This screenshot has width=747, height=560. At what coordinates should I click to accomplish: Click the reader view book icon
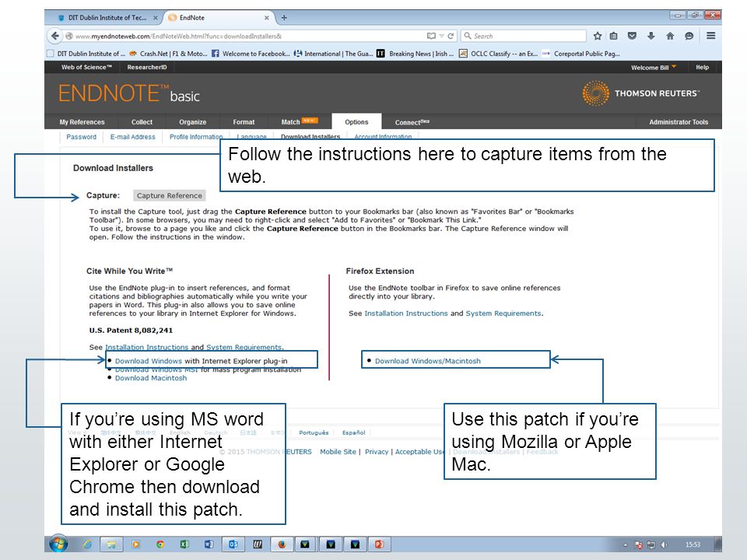pos(431,37)
